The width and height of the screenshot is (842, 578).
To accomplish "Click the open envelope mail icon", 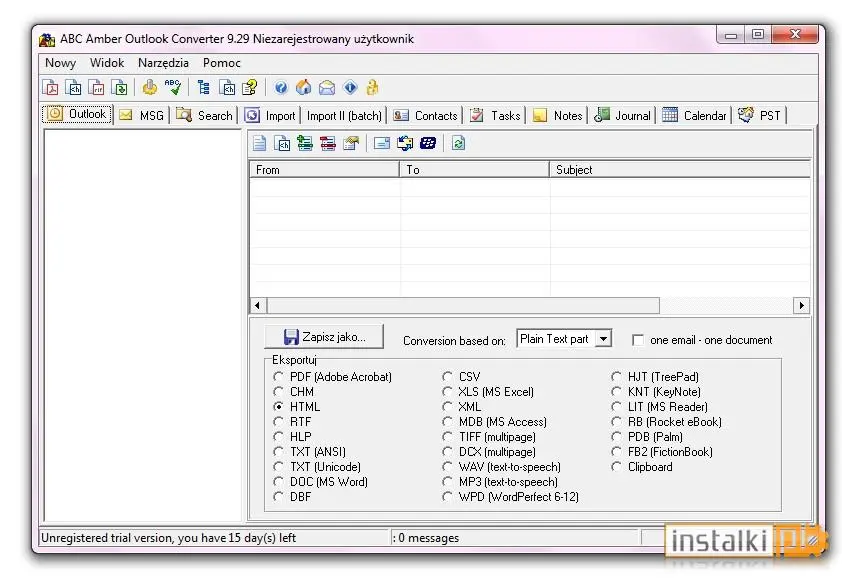I will click(x=326, y=88).
